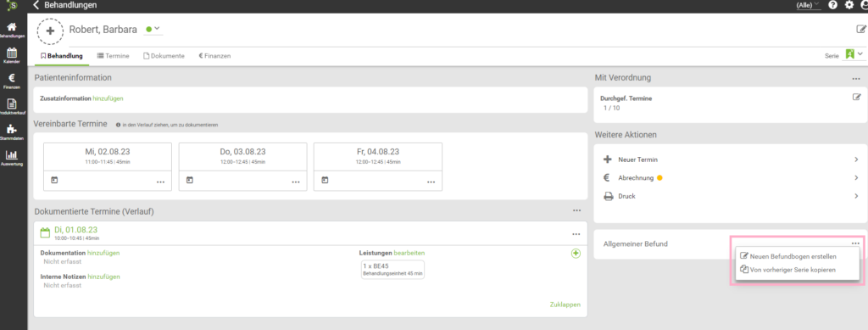Open more options on Do, 03.08.23 card

click(x=296, y=182)
